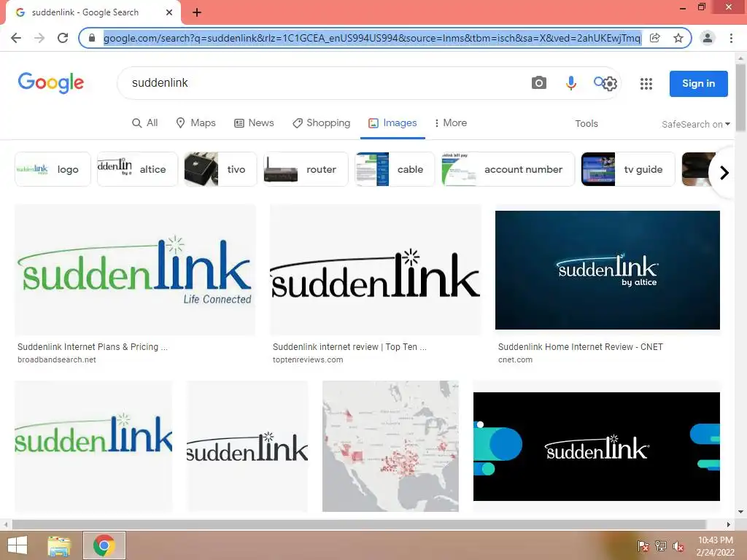This screenshot has width=747, height=560.
Task: Open the US coverage map image
Action: click(x=391, y=446)
